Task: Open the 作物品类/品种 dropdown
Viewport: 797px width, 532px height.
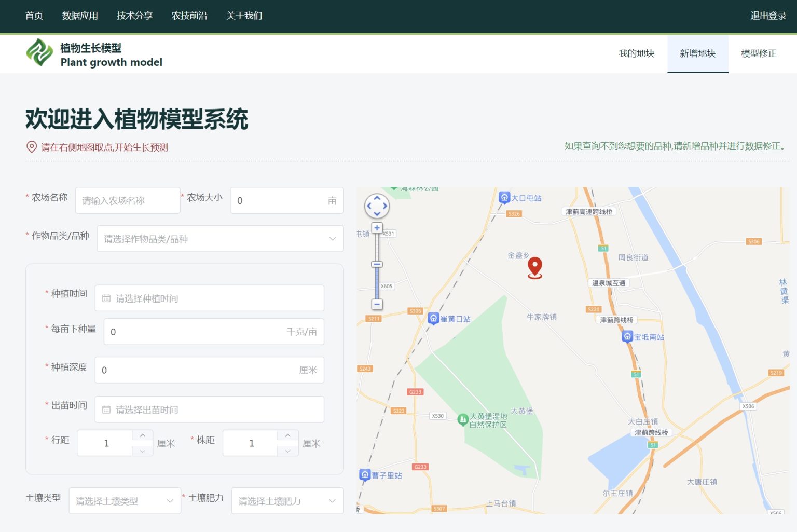Action: 220,239
